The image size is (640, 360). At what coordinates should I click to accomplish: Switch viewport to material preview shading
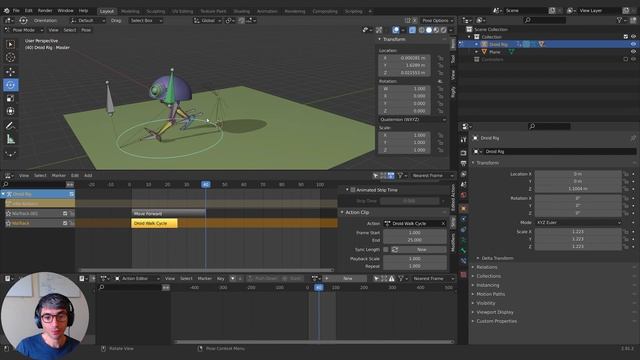coord(436,30)
